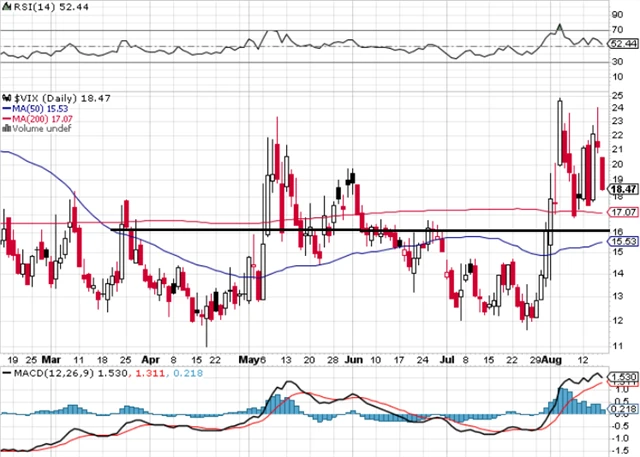Image resolution: width=640 pixels, height=457 pixels.
Task: Click the 15.53 MA(50) price tag on right axis
Action: coord(623,241)
